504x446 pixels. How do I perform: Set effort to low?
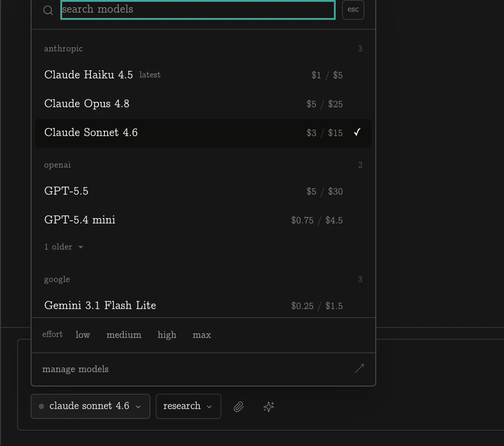click(83, 335)
